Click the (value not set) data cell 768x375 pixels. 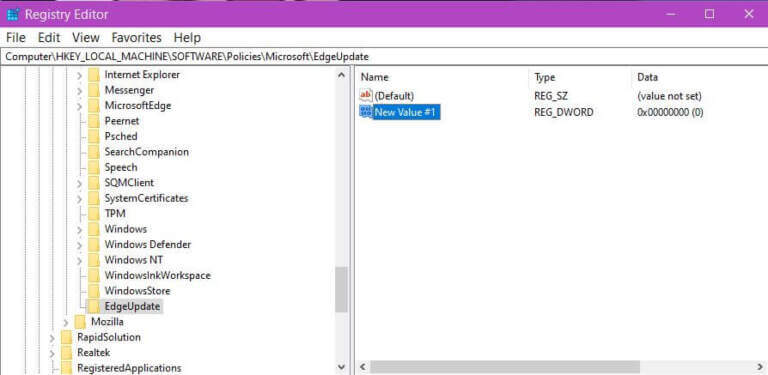click(x=670, y=96)
